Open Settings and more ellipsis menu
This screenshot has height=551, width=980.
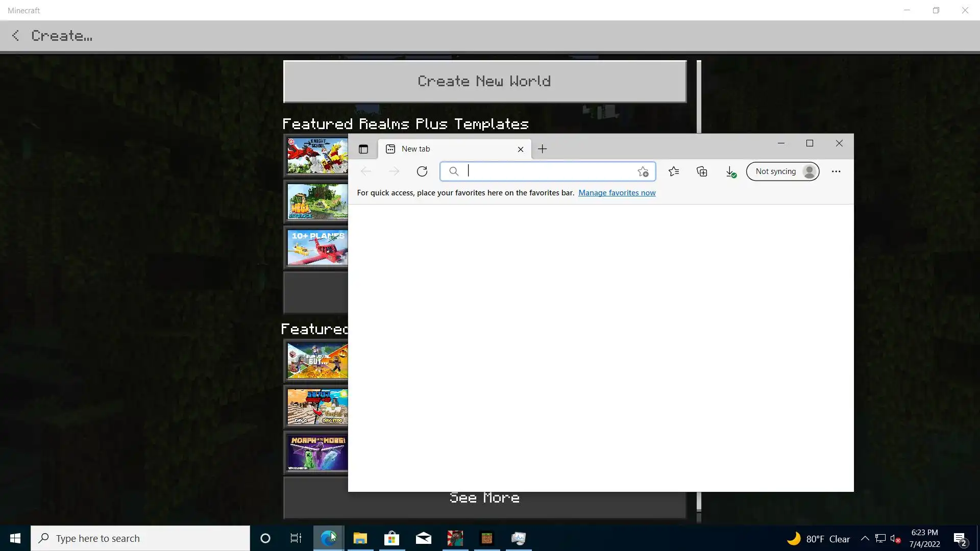tap(836, 171)
